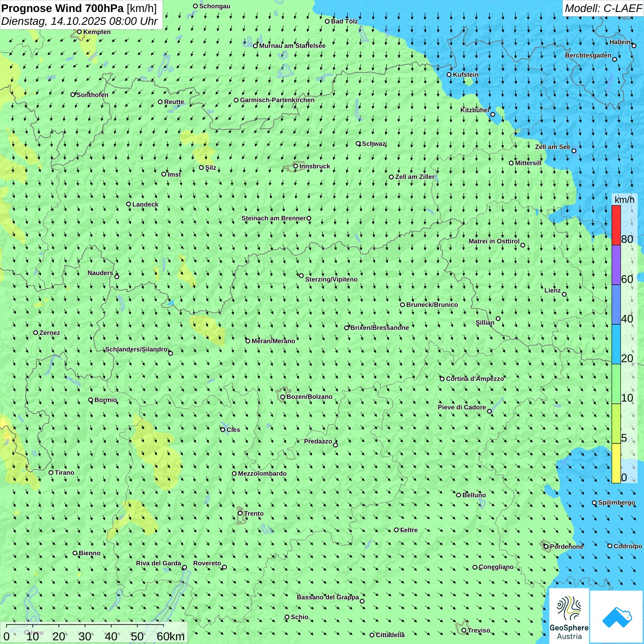The image size is (644, 644).
Task: Click the Garmisch-Partenkirchen marker circle
Action: (236, 100)
